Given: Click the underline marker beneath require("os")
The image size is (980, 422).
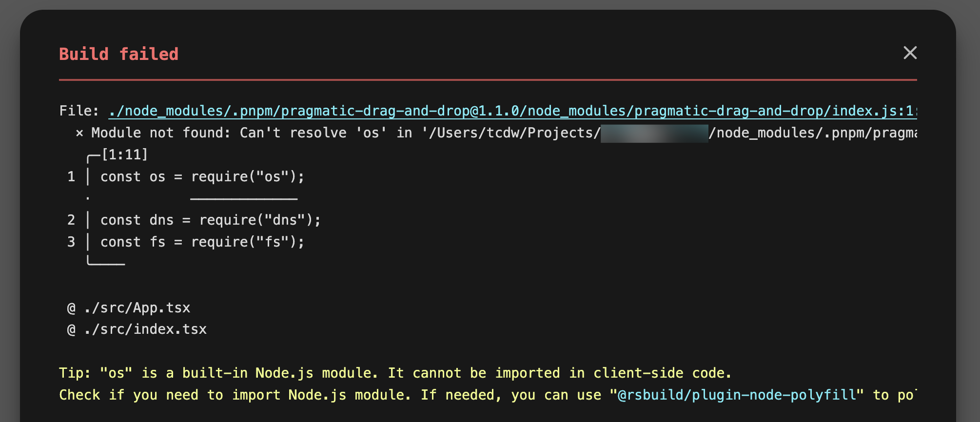Looking at the screenshot, I should point(244,199).
